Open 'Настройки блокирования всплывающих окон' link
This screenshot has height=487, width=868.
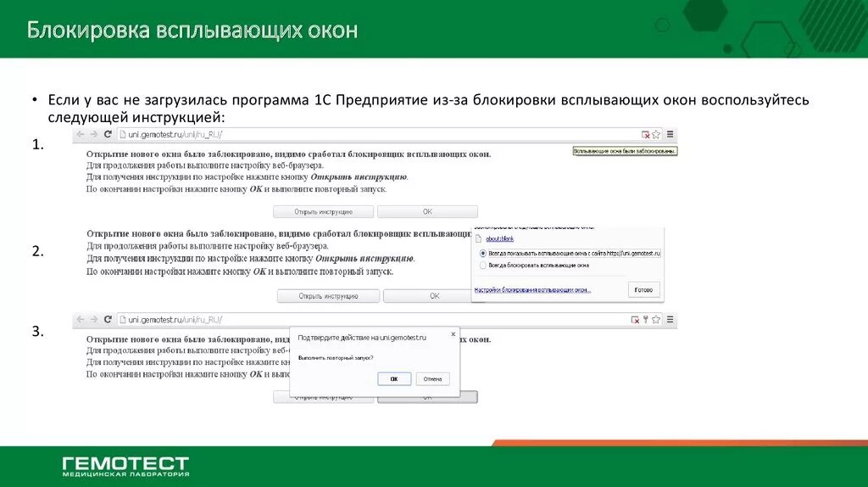(532, 290)
